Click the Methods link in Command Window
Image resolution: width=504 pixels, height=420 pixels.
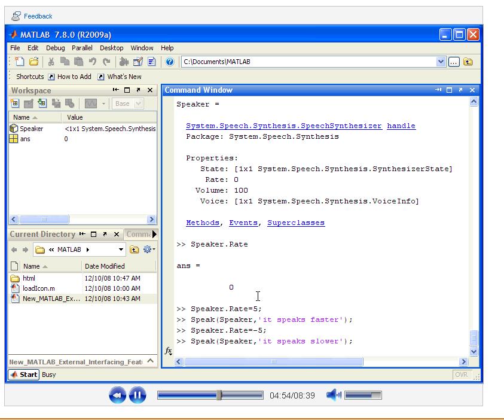(202, 223)
